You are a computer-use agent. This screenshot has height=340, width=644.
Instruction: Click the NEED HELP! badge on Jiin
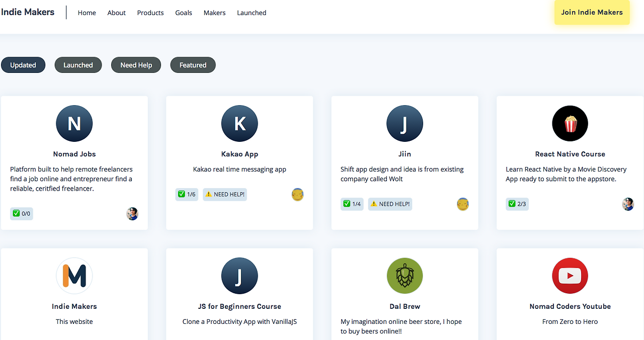point(390,204)
